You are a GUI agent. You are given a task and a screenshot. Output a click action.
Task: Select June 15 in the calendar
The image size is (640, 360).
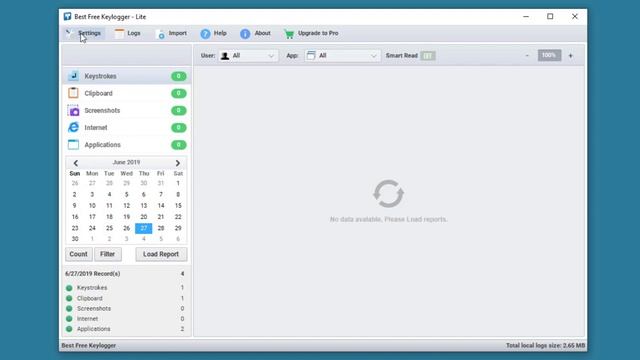click(178, 206)
